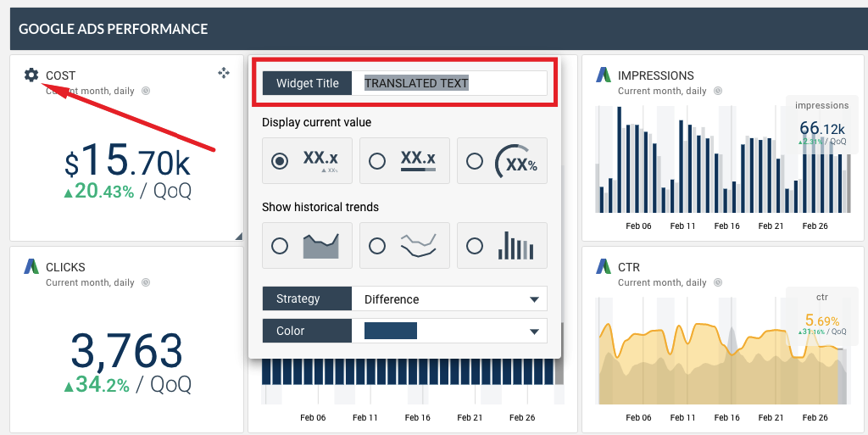Click the info dot beside CLICKS subtitle
The image size is (868, 435).
(x=146, y=282)
